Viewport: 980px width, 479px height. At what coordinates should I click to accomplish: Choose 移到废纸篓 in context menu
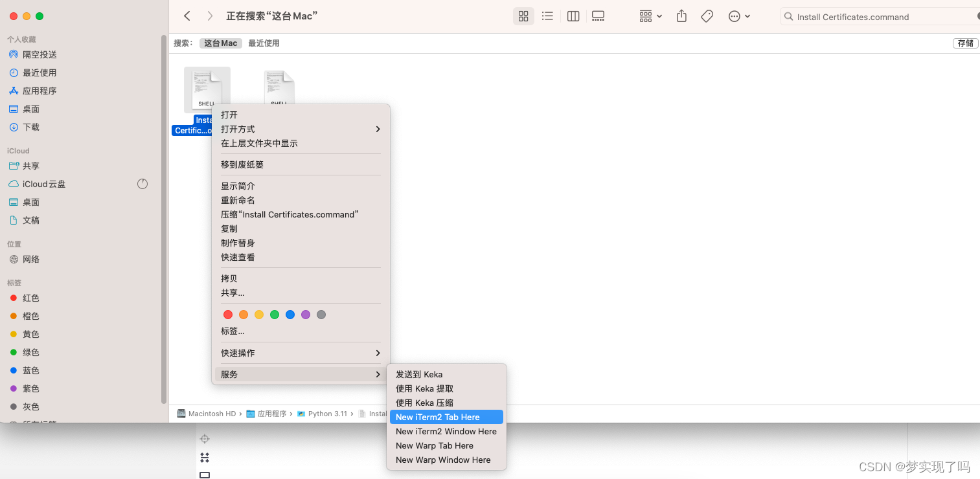301,164
